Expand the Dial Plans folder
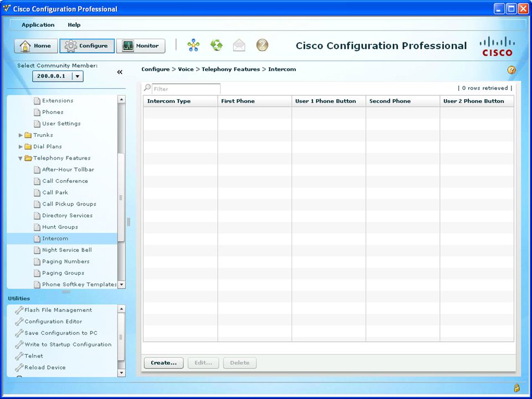This screenshot has width=532, height=399. [x=21, y=146]
